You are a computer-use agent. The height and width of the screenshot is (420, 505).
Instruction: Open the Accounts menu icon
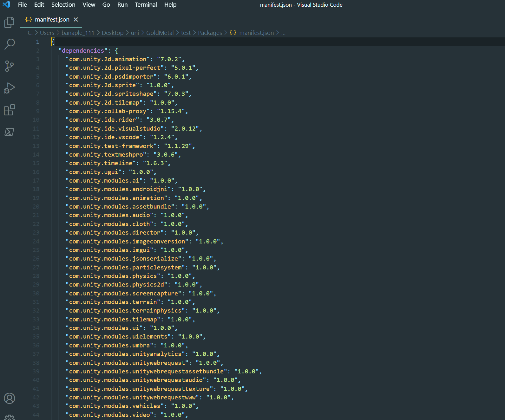10,398
